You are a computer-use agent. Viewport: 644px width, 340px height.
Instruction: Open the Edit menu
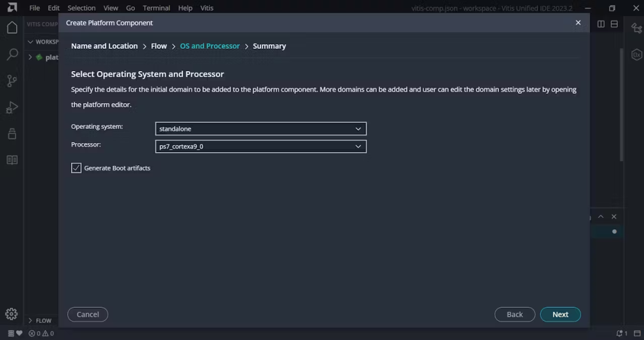coord(54,8)
